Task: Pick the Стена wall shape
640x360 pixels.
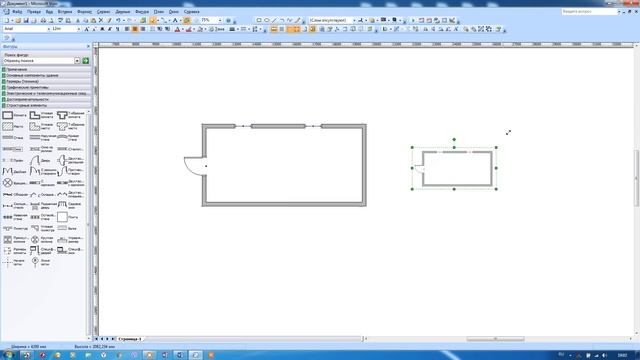Action: [13, 138]
